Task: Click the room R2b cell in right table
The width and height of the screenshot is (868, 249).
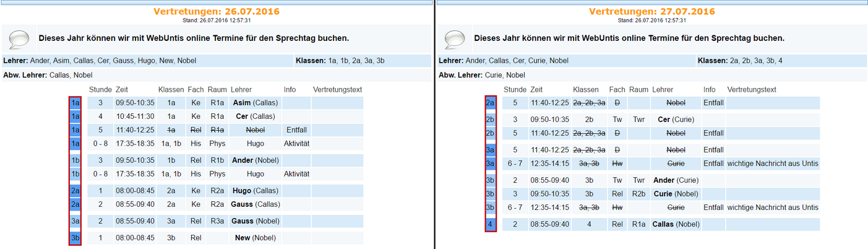Action: tap(639, 194)
